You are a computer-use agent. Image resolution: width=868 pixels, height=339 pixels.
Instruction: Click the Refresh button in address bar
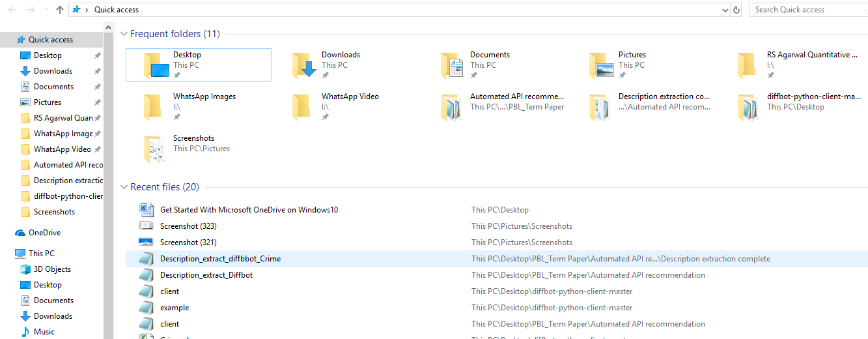coord(736,10)
